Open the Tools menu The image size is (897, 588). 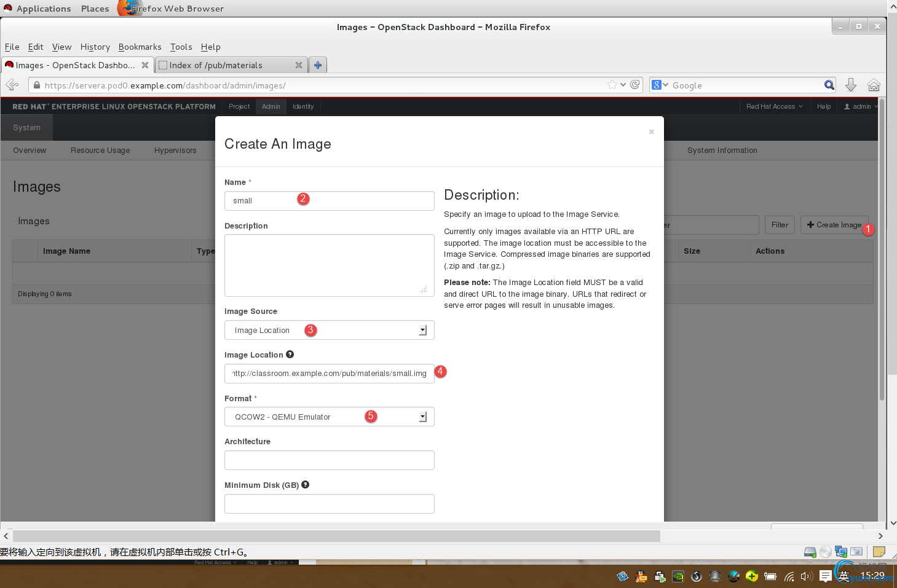(x=181, y=47)
